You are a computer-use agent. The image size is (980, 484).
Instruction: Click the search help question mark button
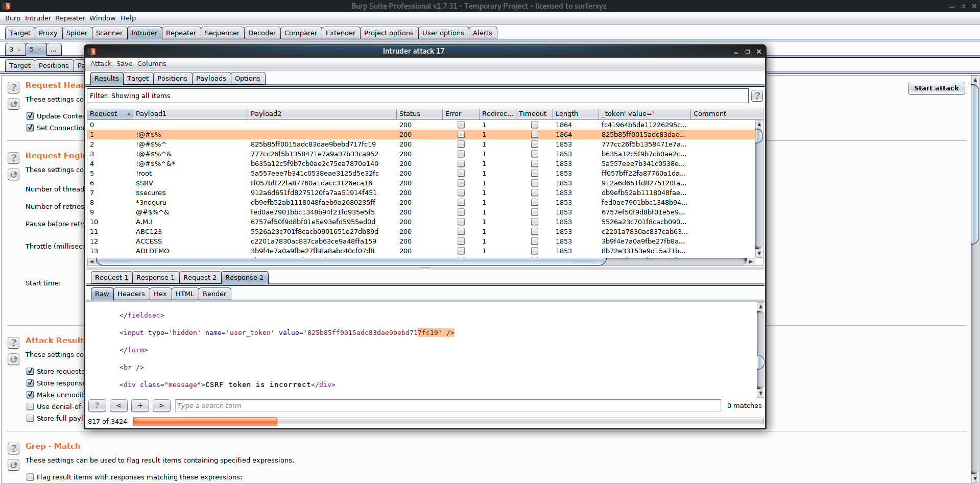click(97, 405)
